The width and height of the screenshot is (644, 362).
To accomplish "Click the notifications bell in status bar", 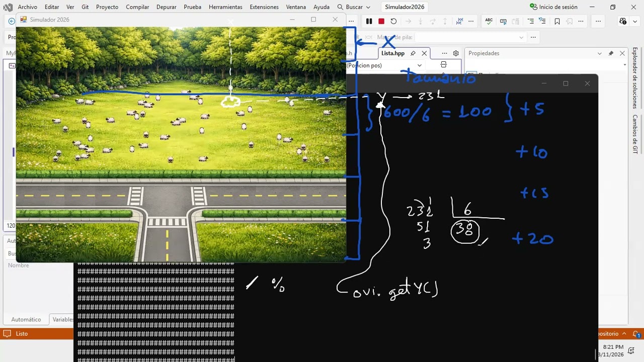I will [x=636, y=334].
